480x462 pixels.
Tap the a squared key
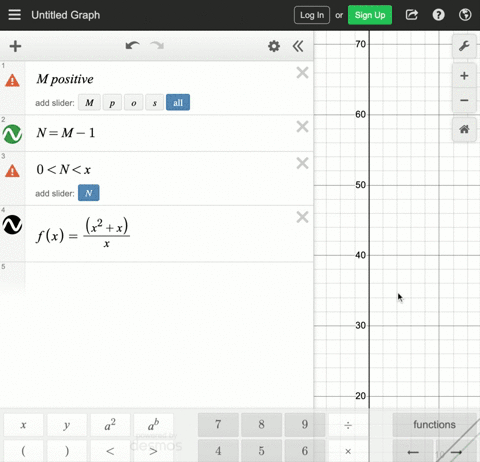tap(110, 425)
